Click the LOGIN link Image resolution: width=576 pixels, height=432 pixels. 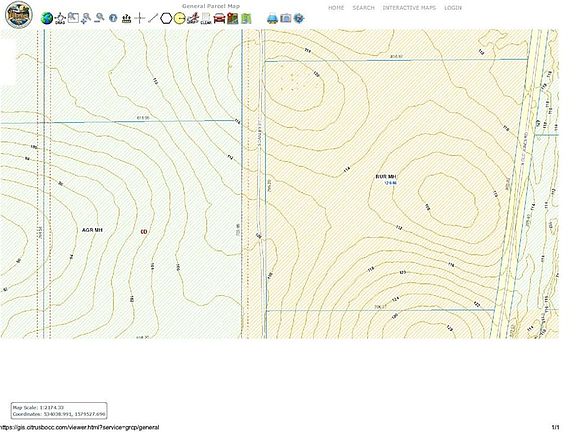(453, 8)
